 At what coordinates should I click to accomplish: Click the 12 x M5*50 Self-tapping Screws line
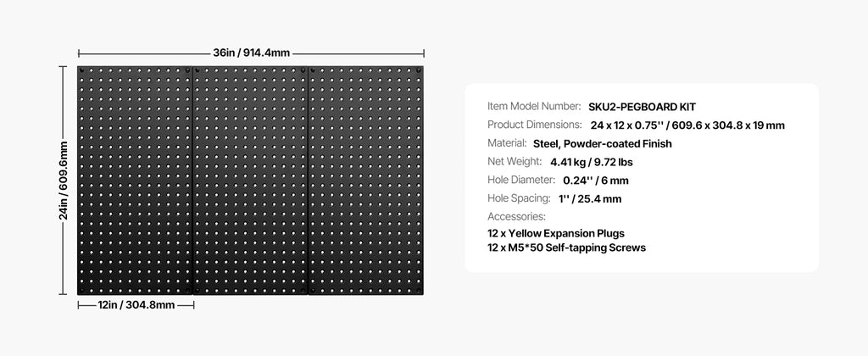pos(567,248)
